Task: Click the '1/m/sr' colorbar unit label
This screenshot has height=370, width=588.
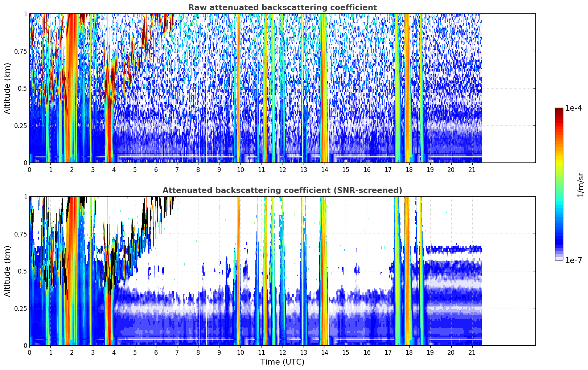Action: click(x=580, y=185)
